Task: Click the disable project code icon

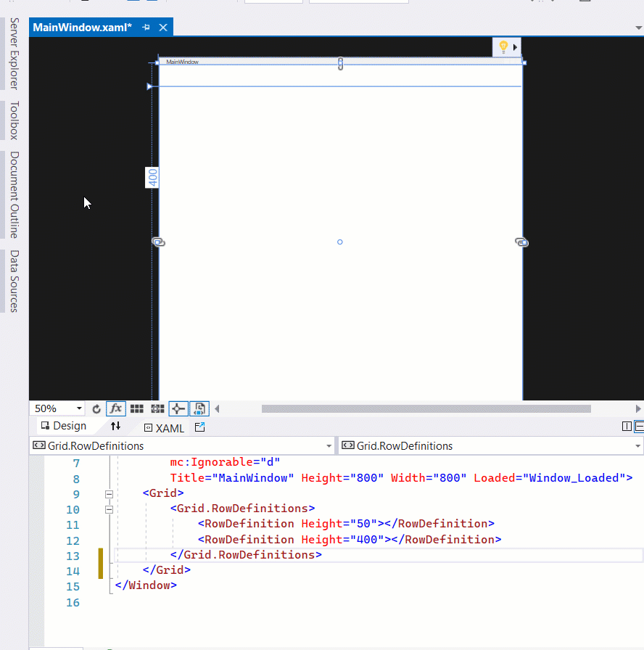Action: pyautogui.click(x=199, y=408)
